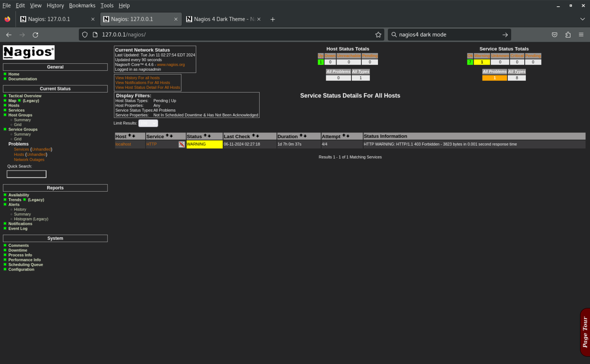Viewport: 590px width, 364px height.
Task: Bookmark this page with star icon
Action: [378, 35]
